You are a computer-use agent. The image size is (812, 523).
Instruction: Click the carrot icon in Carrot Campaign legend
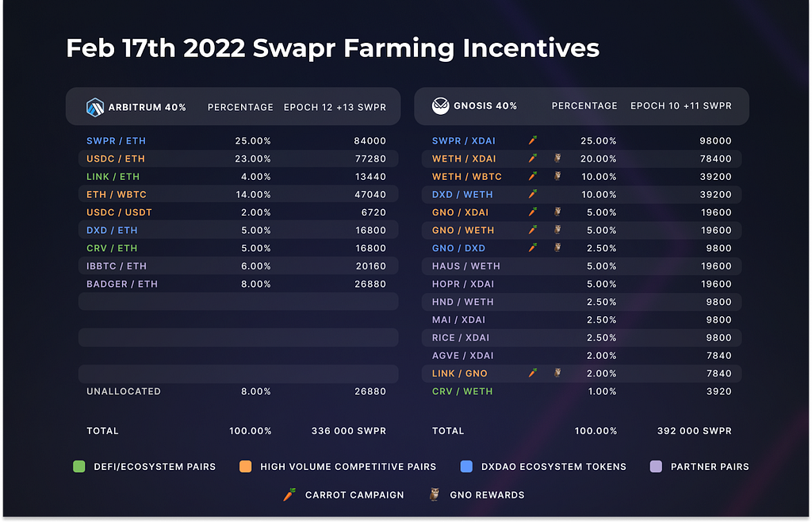point(289,494)
